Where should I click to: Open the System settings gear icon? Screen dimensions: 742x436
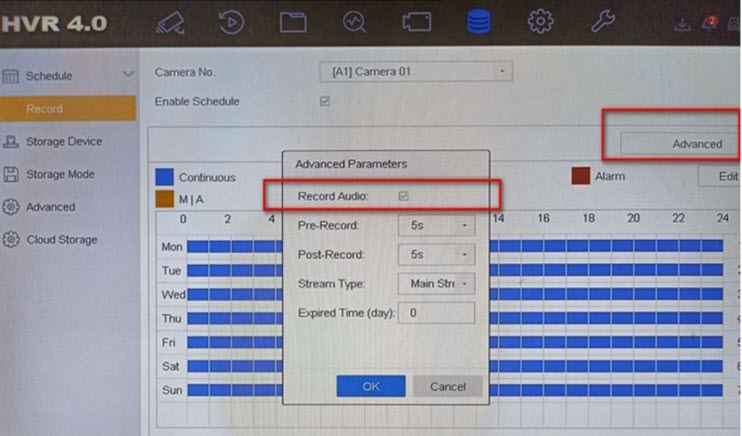pos(541,22)
